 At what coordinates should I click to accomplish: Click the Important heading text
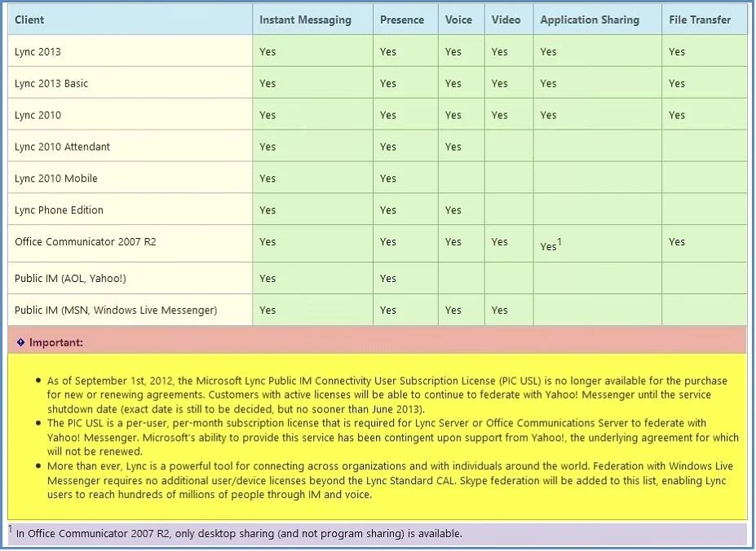pos(56,343)
